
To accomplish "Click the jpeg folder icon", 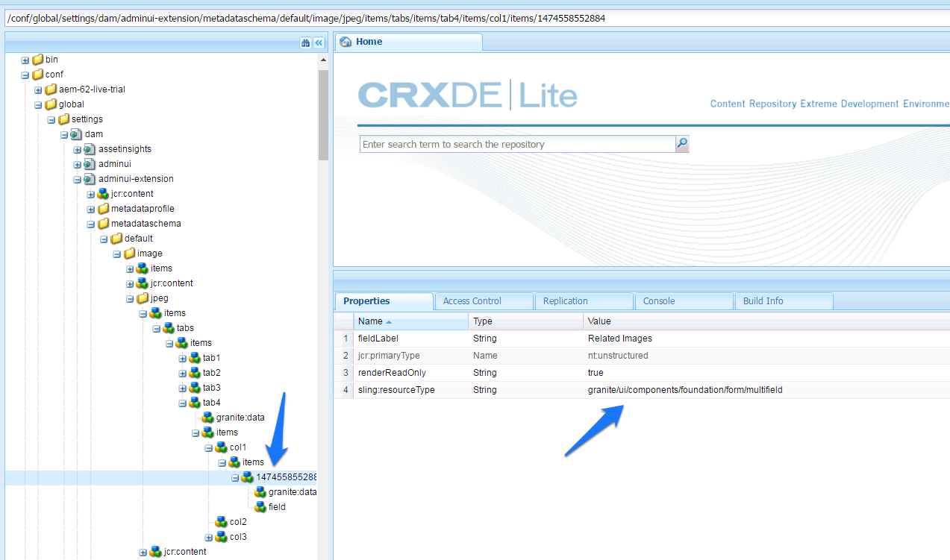I will pyautogui.click(x=143, y=298).
